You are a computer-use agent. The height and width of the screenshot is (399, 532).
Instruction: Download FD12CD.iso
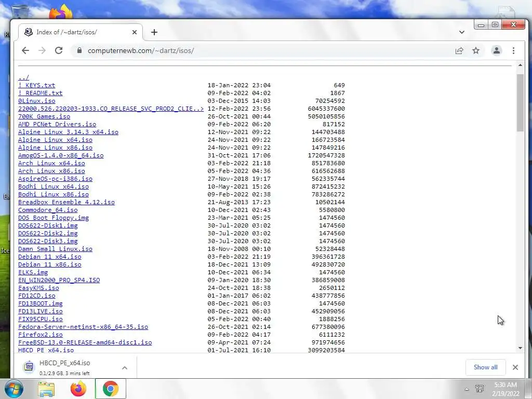click(37, 296)
